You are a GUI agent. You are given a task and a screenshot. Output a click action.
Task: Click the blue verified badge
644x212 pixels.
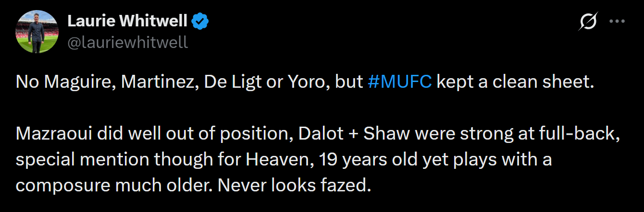(x=200, y=21)
